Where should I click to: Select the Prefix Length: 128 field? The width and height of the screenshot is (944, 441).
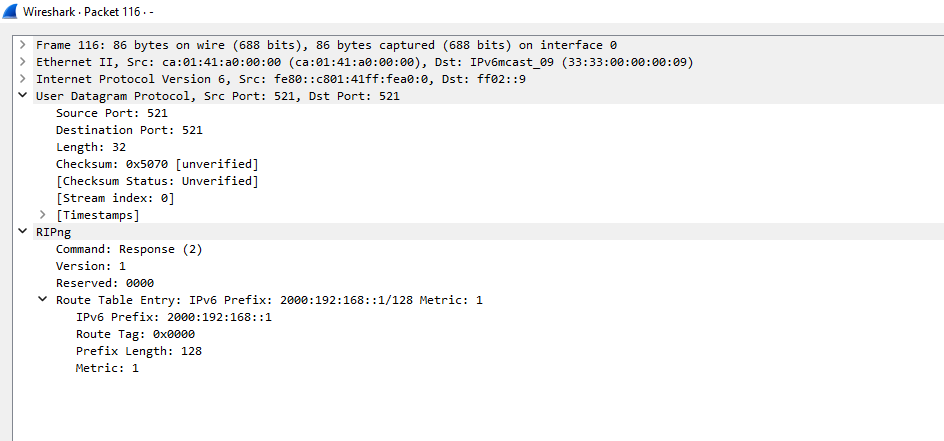coord(139,351)
